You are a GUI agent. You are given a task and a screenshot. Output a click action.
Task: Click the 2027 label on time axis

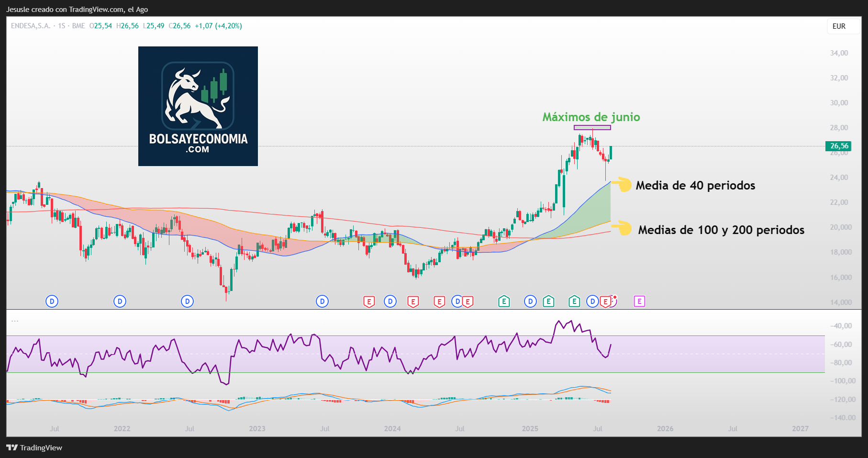pos(801,429)
